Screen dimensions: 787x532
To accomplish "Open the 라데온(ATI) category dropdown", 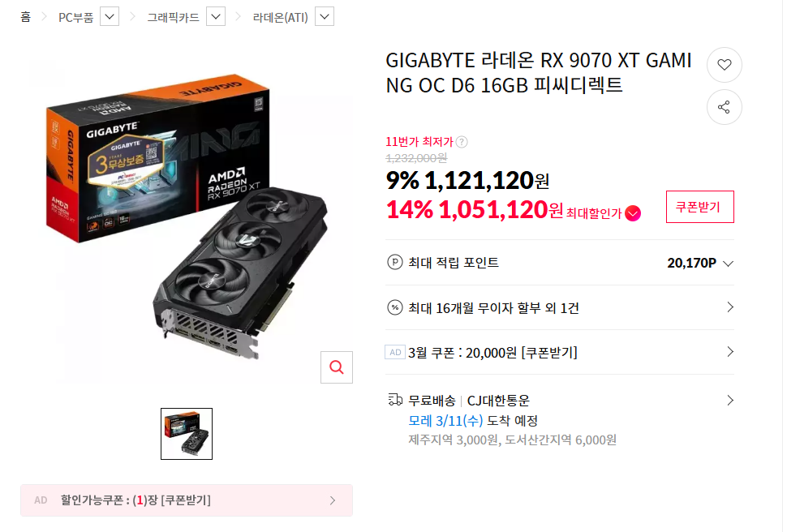I will pyautogui.click(x=325, y=16).
